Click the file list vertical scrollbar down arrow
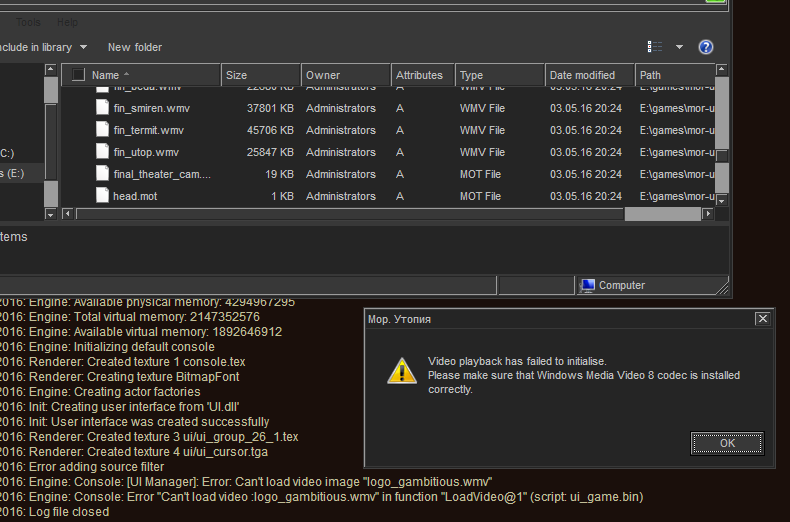 pyautogui.click(x=722, y=198)
